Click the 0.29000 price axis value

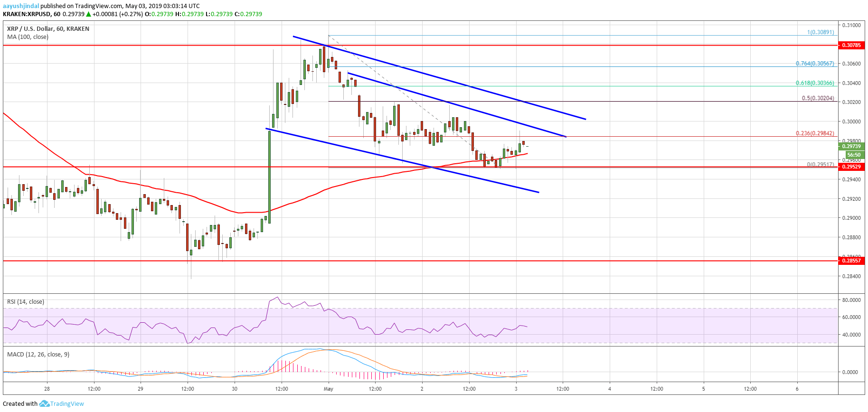click(851, 218)
